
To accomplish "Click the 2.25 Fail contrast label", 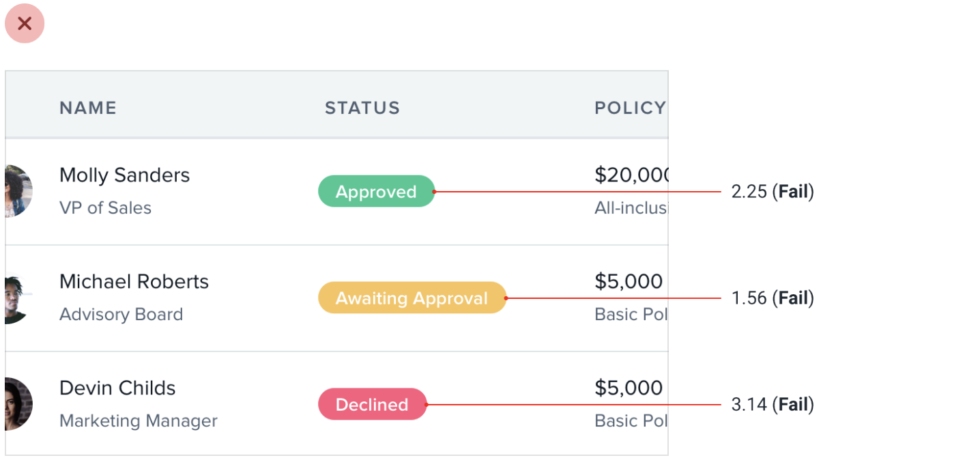I will coord(773,192).
